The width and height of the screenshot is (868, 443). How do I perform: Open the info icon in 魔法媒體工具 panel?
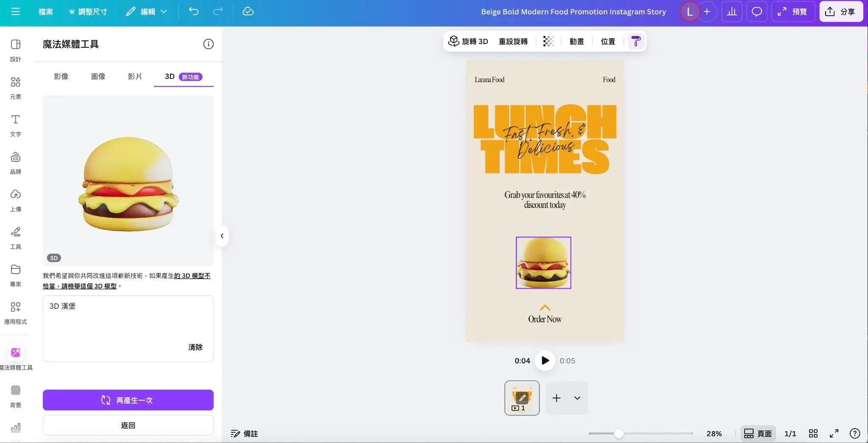click(x=208, y=44)
